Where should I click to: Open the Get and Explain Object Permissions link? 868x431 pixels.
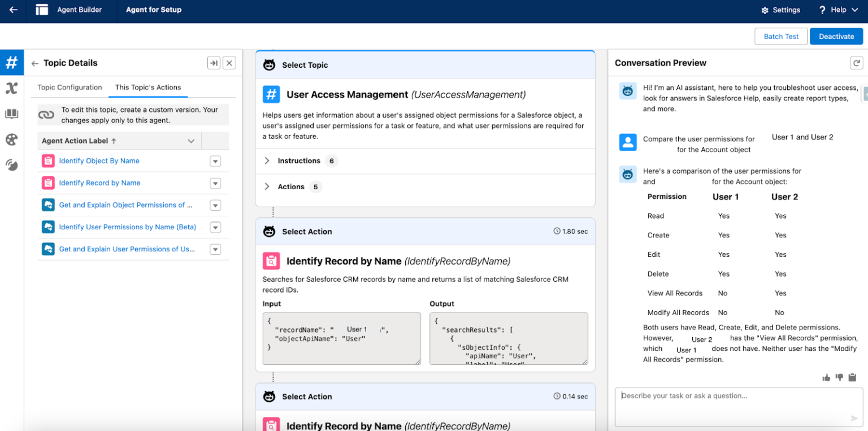(125, 205)
